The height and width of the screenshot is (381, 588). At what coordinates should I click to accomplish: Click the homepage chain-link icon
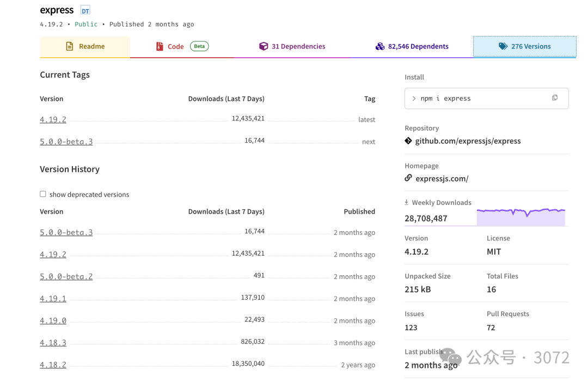[x=408, y=178]
